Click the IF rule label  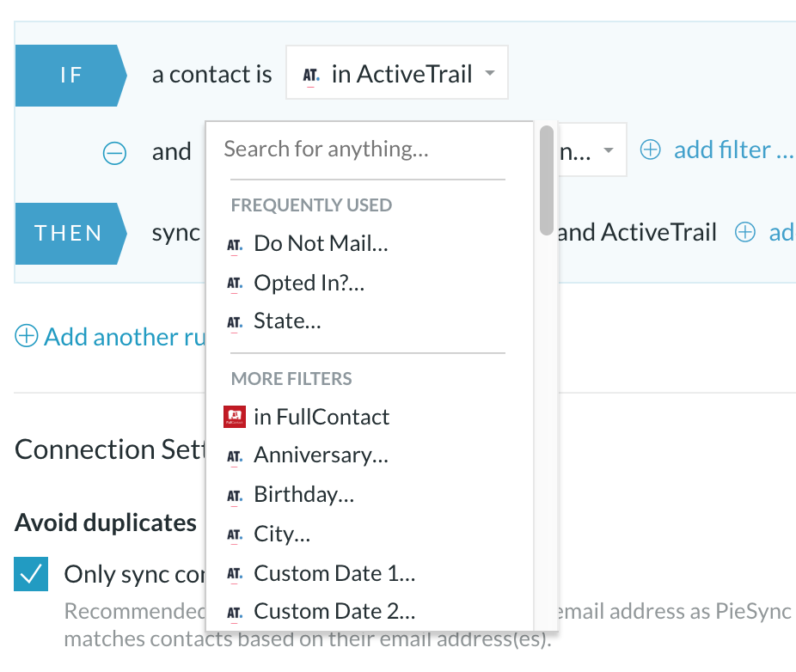coord(70,75)
